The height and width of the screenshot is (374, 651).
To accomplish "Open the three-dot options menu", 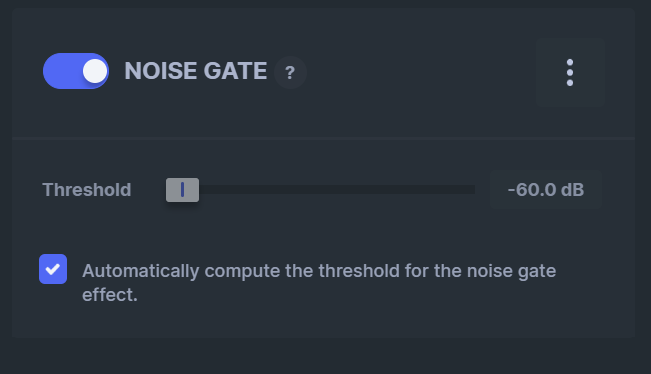I will click(570, 73).
